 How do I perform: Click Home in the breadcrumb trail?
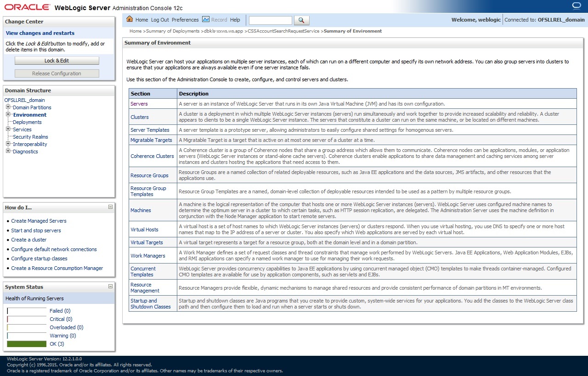click(136, 31)
